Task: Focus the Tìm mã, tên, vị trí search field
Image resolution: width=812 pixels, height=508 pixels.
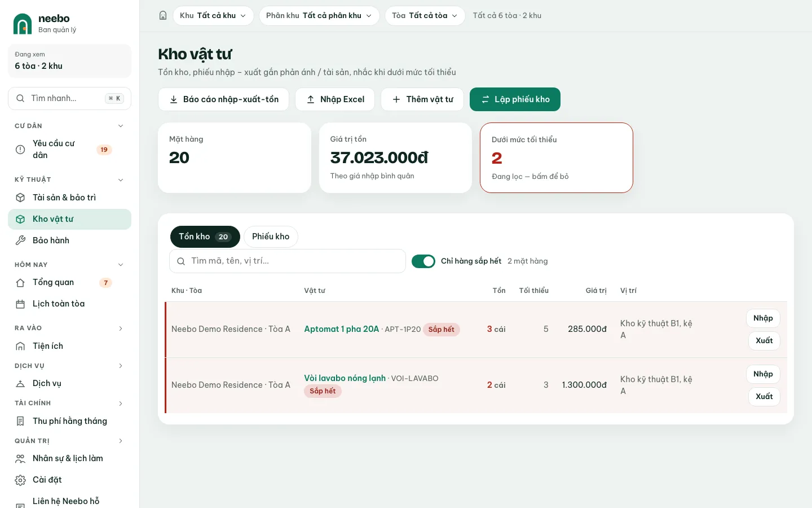Action: [x=288, y=261]
